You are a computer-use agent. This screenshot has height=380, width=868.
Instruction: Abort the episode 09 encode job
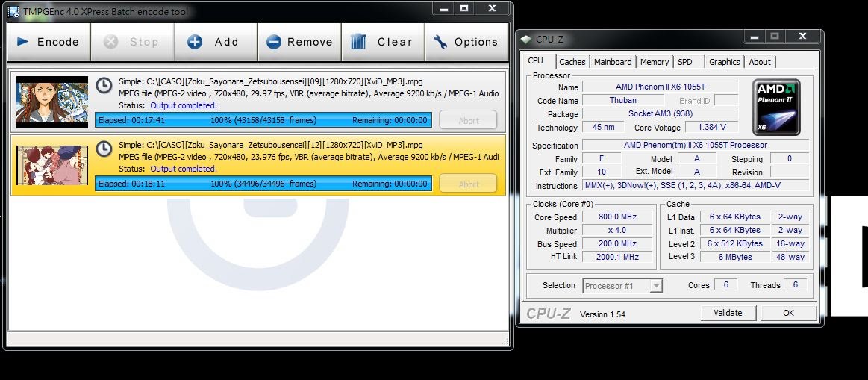[468, 120]
